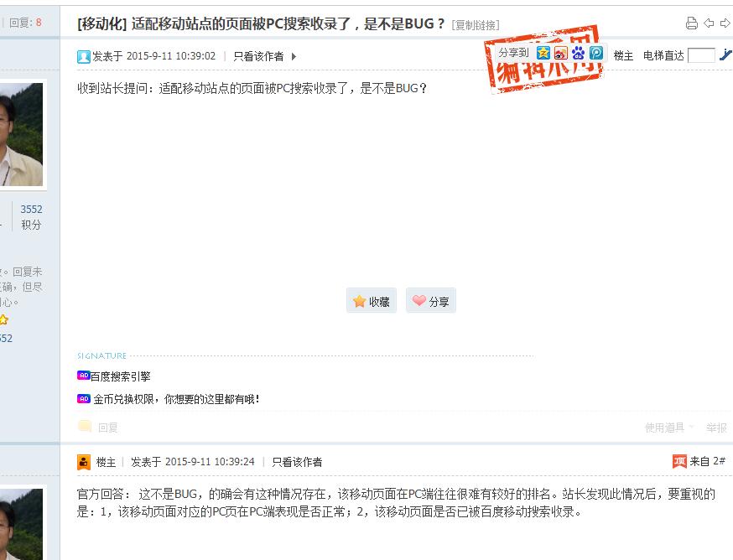Open the 百度搜索引擎 signature link
Image resolution: width=733 pixels, height=560 pixels.
tap(120, 376)
